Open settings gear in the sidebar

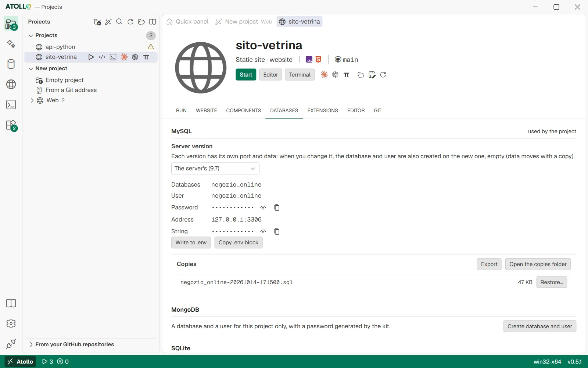click(x=11, y=323)
